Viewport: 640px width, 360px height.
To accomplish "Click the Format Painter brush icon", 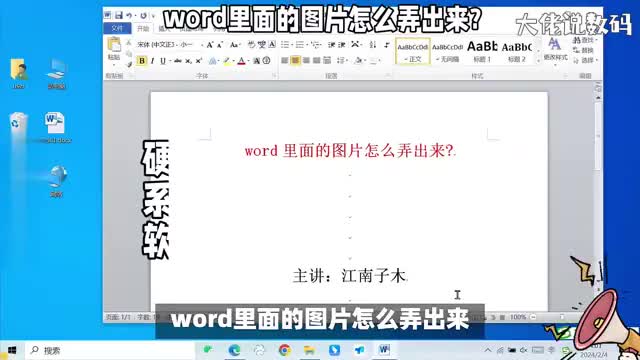I will pyautogui.click(x=129, y=64).
